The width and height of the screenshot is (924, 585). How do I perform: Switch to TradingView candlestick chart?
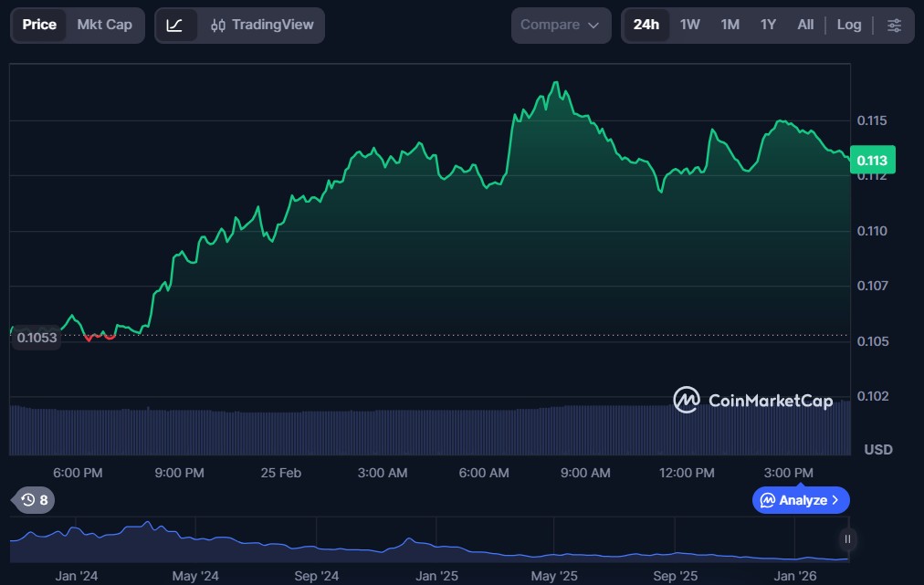pyautogui.click(x=262, y=26)
